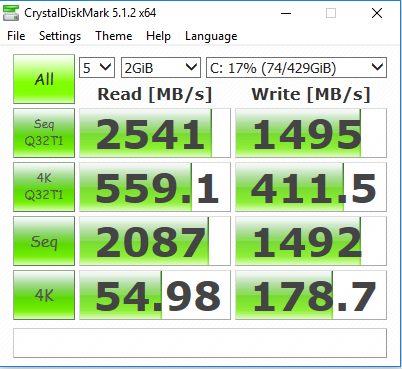
Task: Click the 4K write result 178.7
Action: click(311, 295)
